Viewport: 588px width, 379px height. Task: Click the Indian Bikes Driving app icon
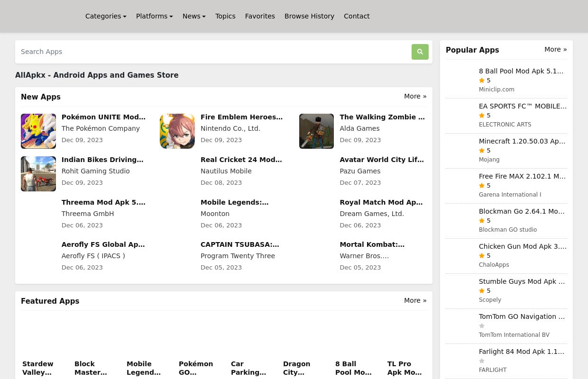click(x=38, y=174)
